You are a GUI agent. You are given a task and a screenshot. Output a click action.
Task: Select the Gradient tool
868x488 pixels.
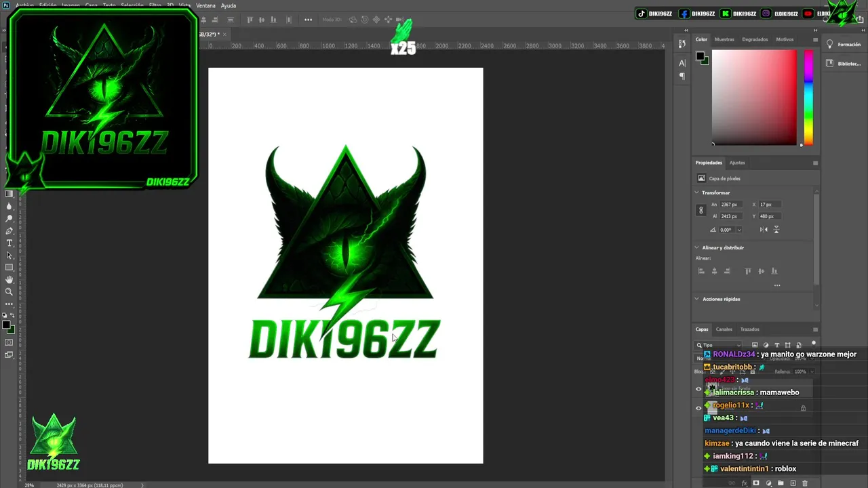pyautogui.click(x=9, y=194)
